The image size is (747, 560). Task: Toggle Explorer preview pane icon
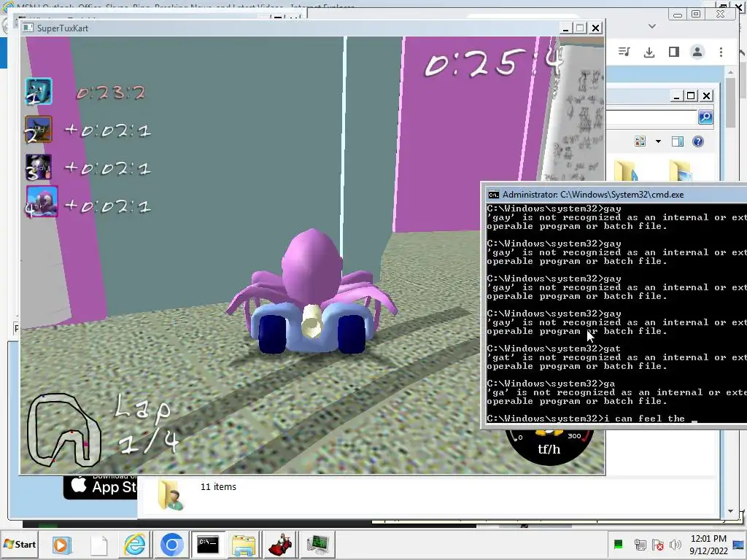(x=678, y=141)
